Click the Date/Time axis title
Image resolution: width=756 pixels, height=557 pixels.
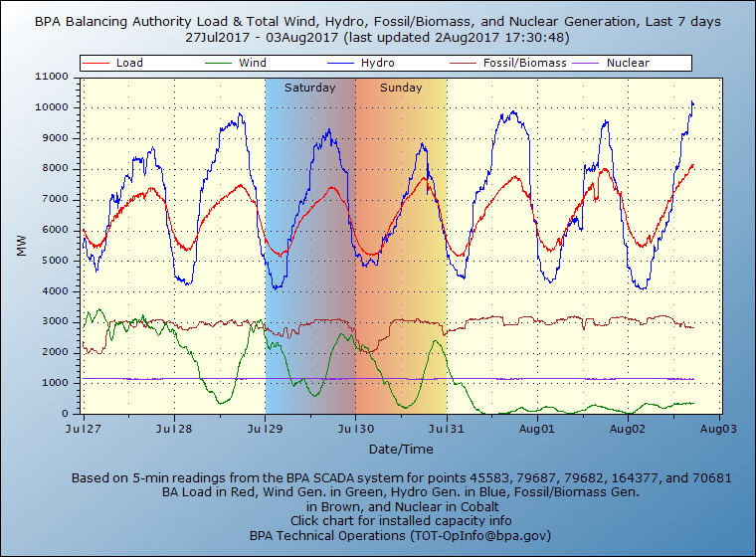pos(403,451)
